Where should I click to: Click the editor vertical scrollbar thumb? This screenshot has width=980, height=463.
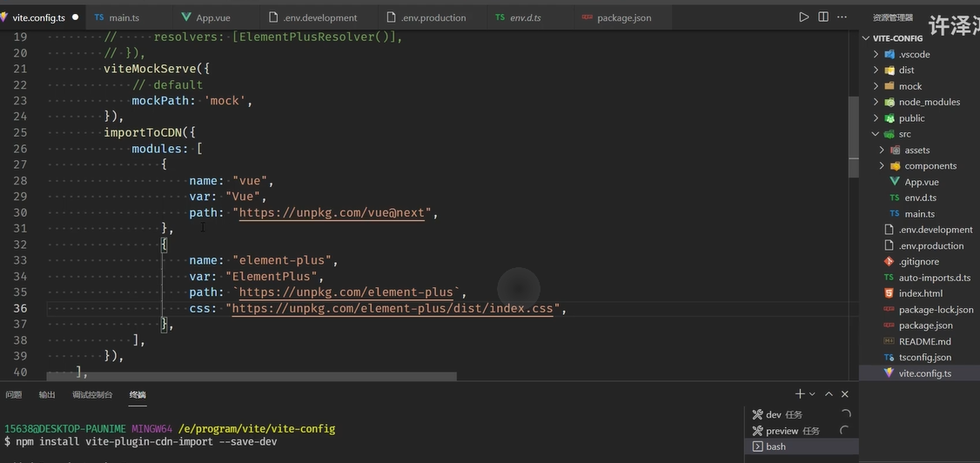point(853,136)
